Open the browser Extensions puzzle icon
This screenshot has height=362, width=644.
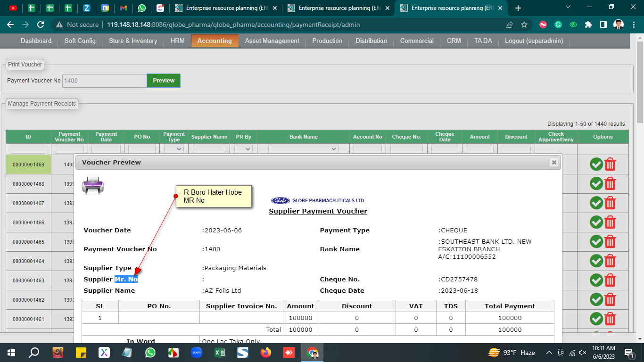point(588,25)
